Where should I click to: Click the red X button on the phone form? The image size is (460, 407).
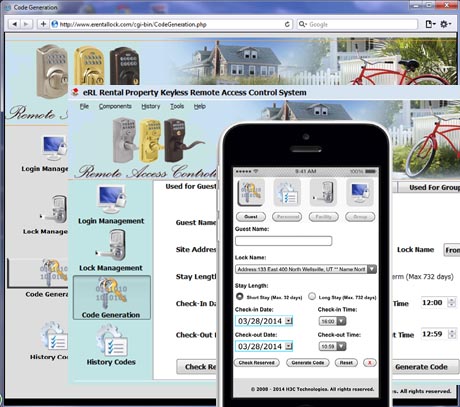click(369, 363)
